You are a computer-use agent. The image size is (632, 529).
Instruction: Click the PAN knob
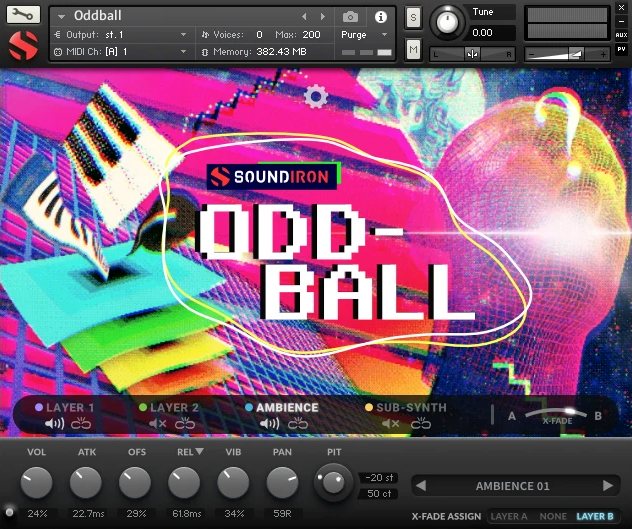(283, 482)
